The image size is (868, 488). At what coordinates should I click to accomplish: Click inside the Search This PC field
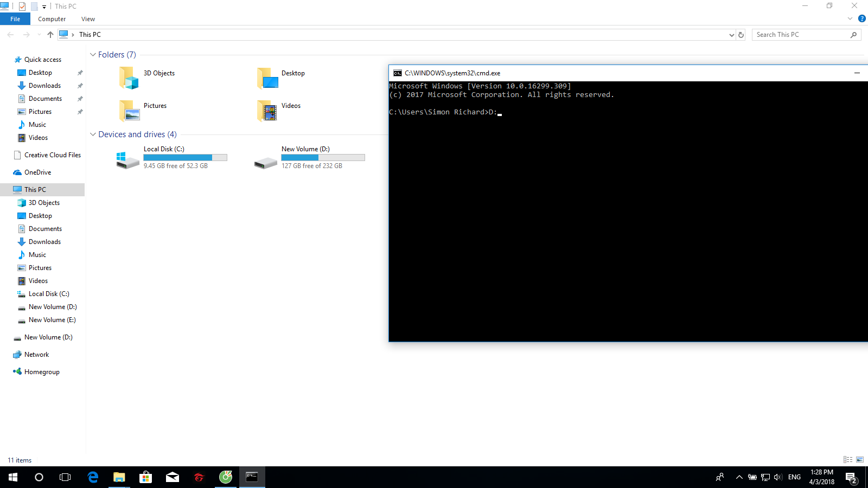797,34
